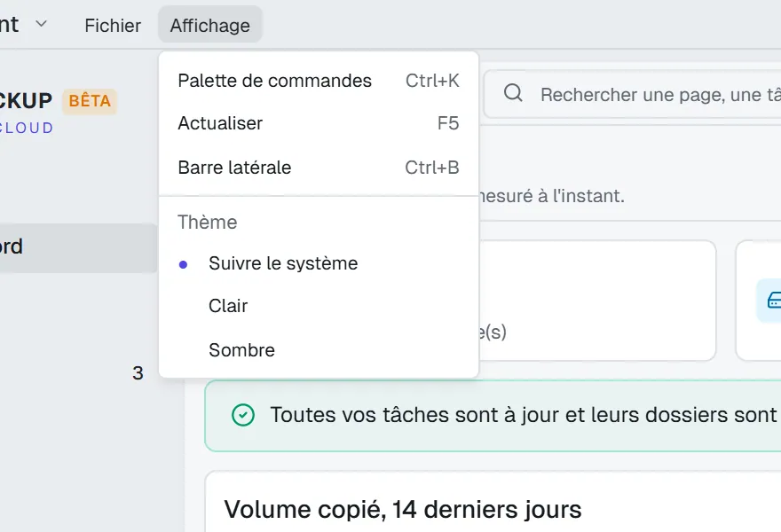The width and height of the screenshot is (781, 532).
Task: Click the blue disk drive icon
Action: coord(774,301)
